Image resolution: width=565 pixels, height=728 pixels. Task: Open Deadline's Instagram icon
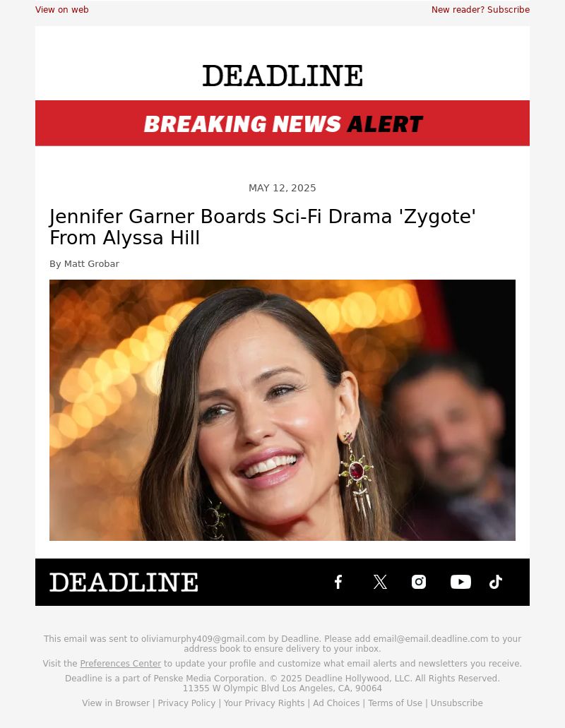click(419, 582)
